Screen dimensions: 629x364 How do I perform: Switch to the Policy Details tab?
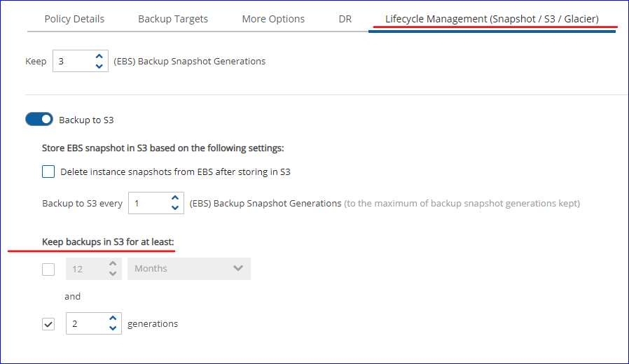(74, 19)
